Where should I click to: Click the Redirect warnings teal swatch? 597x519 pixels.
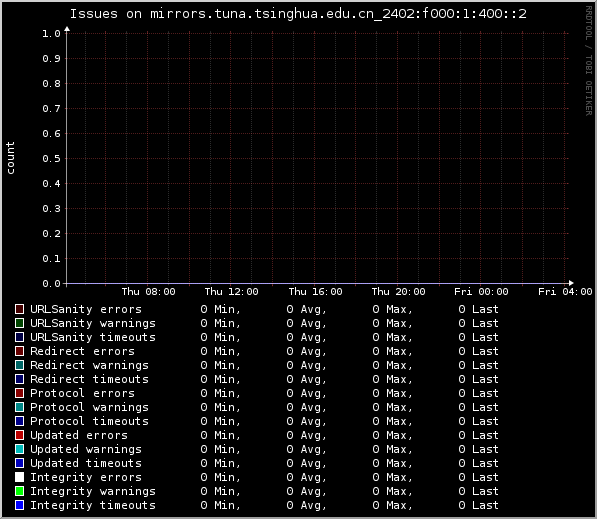tap(19, 365)
